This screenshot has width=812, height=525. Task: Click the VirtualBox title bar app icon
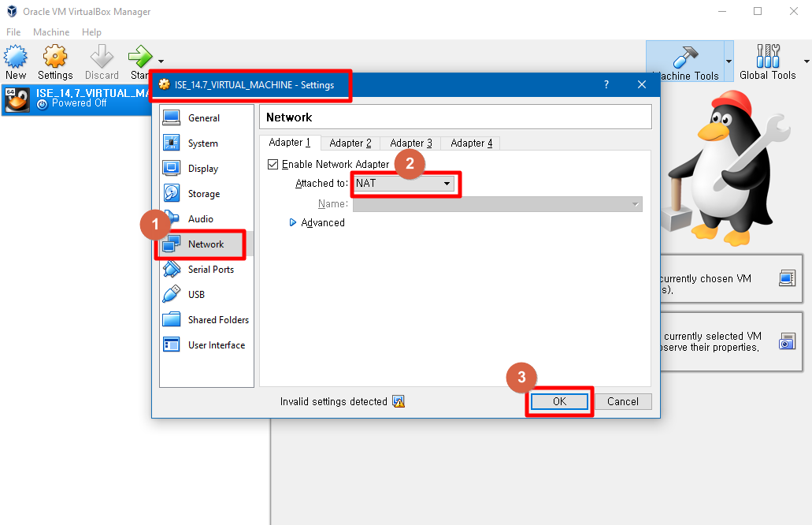point(12,11)
